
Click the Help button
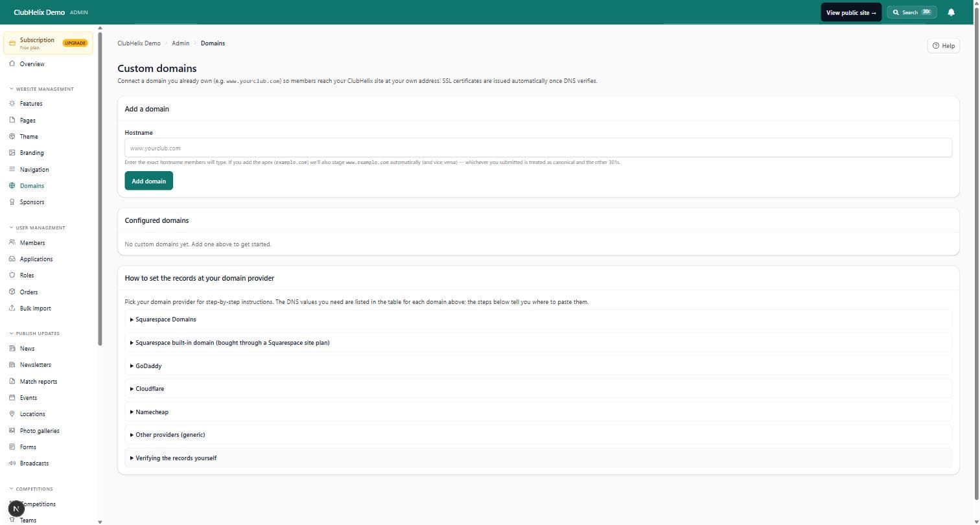tap(944, 45)
